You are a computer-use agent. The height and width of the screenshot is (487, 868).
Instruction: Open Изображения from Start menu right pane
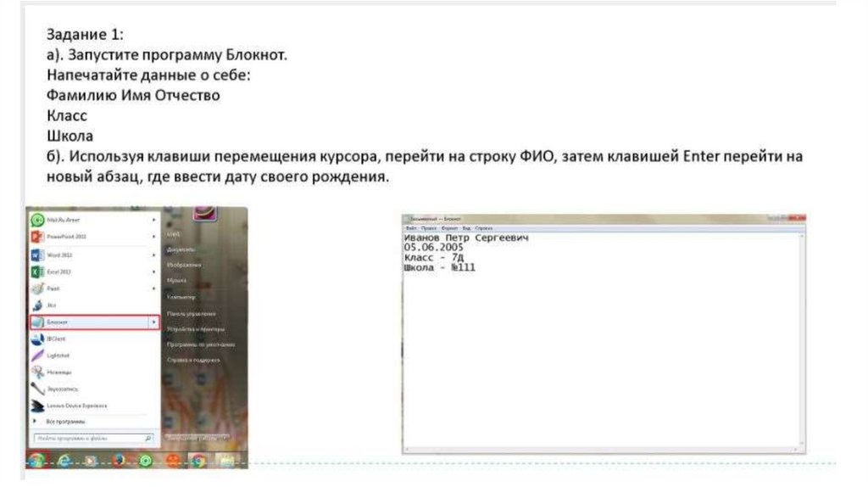184,265
